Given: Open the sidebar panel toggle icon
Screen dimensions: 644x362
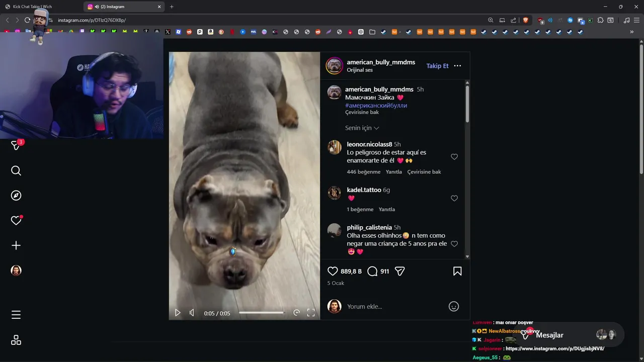Looking at the screenshot, I should point(610,20).
